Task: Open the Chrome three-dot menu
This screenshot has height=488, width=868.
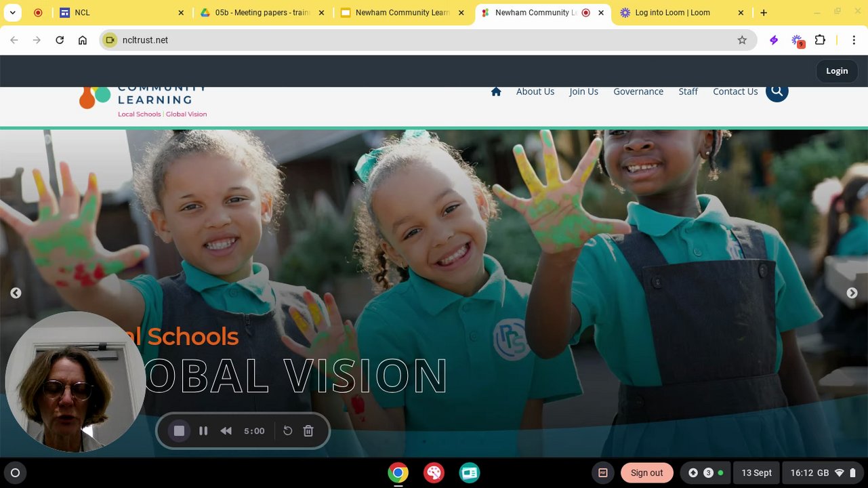Action: (x=854, y=40)
